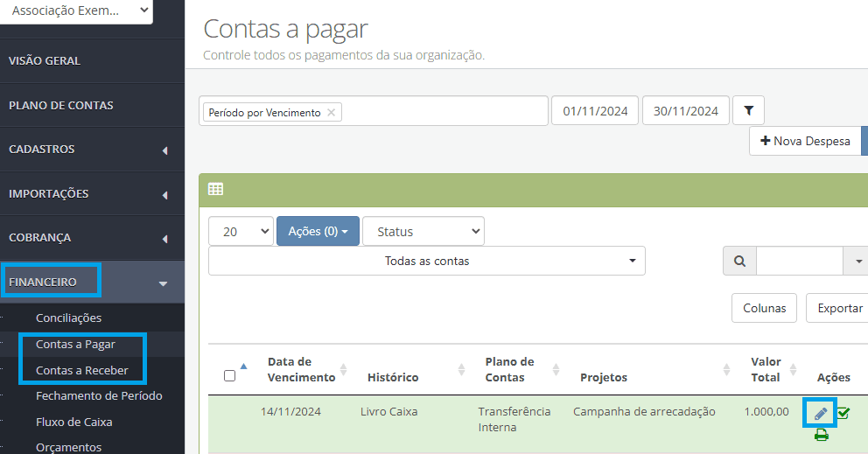
Task: Click the blue ascending sort arrow by the checkbox
Action: coord(243,366)
